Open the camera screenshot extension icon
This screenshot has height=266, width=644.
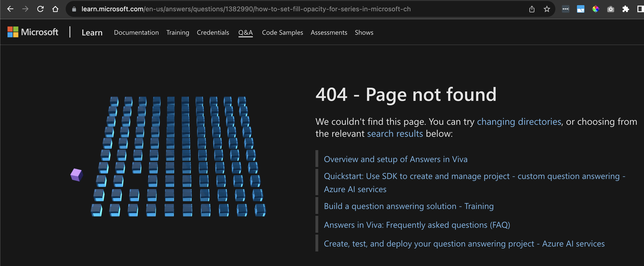tap(610, 9)
